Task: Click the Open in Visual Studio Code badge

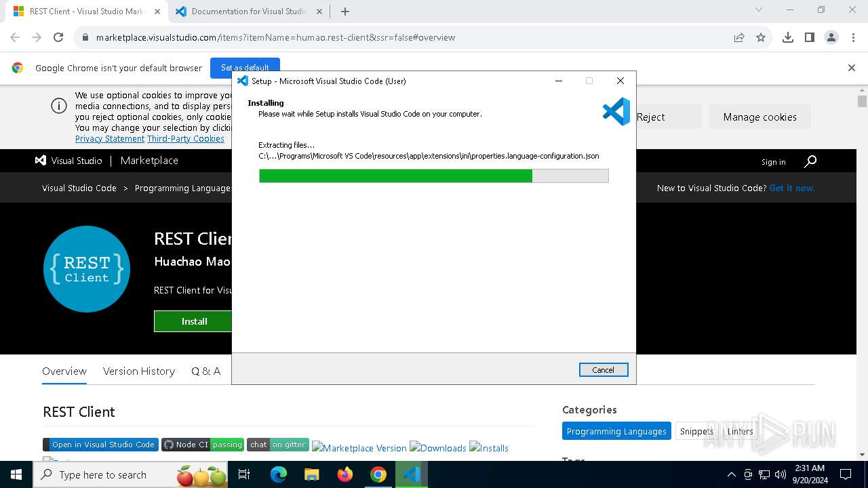Action: click(x=100, y=445)
